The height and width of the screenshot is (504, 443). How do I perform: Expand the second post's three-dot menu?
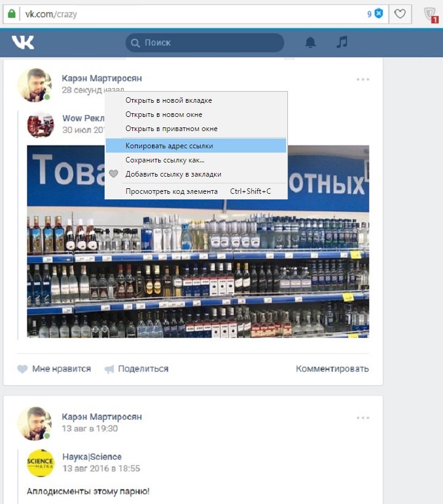click(x=363, y=418)
